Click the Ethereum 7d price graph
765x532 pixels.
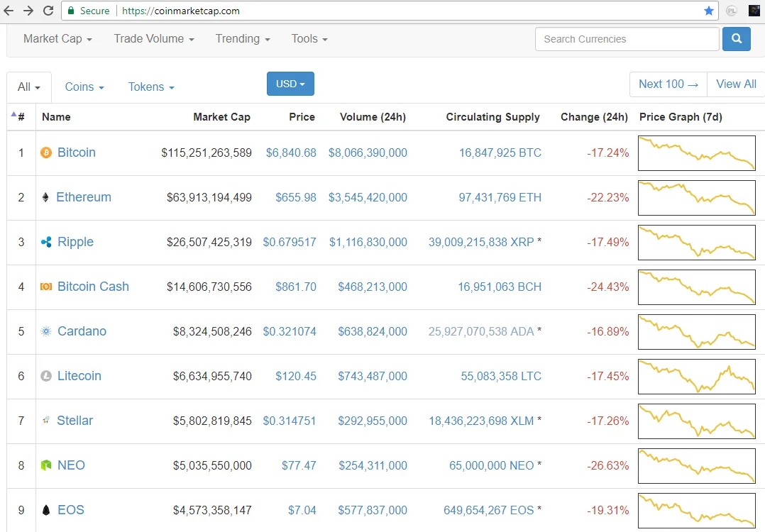pos(697,197)
